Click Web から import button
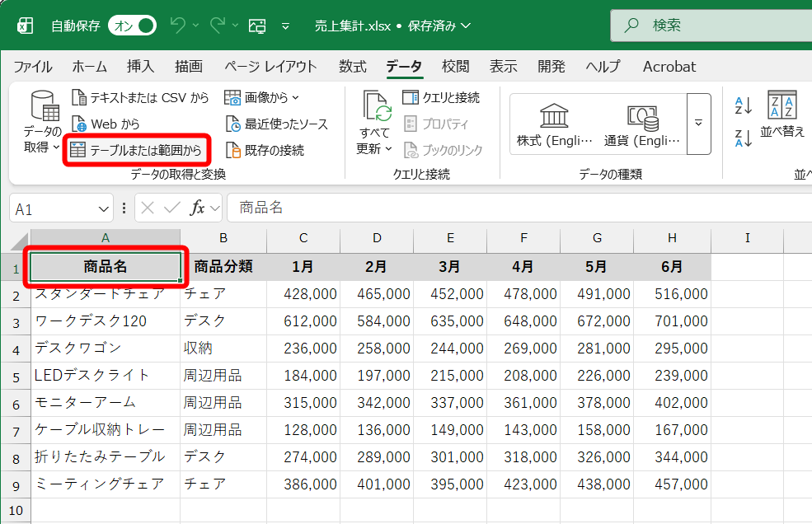This screenshot has height=524, width=812. (106, 124)
